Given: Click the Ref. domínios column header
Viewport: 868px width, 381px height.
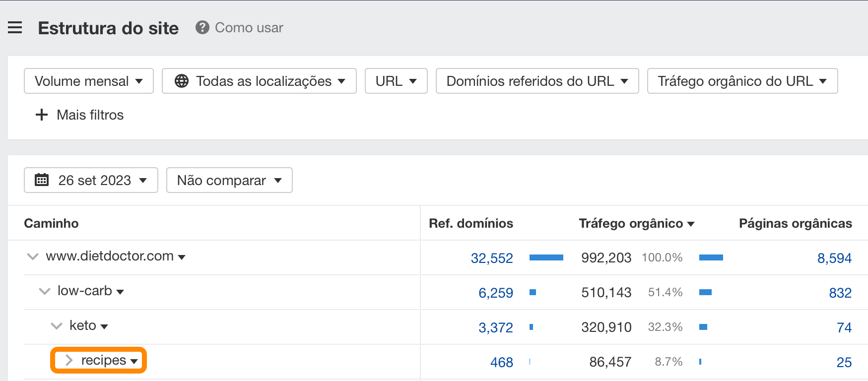Looking at the screenshot, I should click(470, 223).
